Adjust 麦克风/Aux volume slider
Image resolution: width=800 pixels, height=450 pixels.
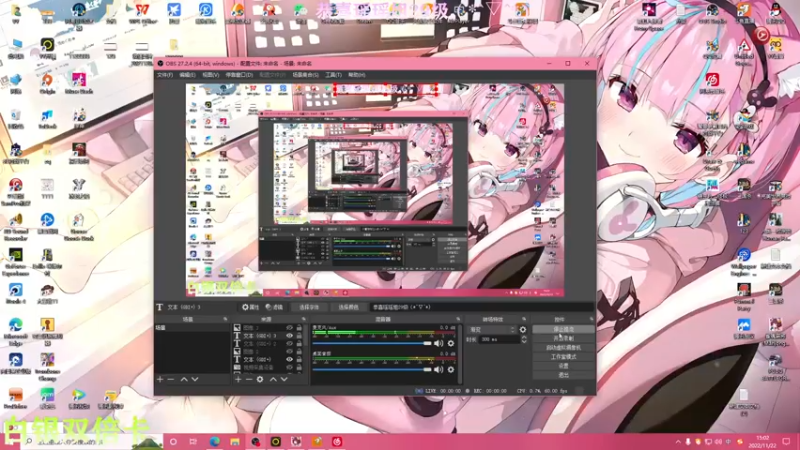372,343
